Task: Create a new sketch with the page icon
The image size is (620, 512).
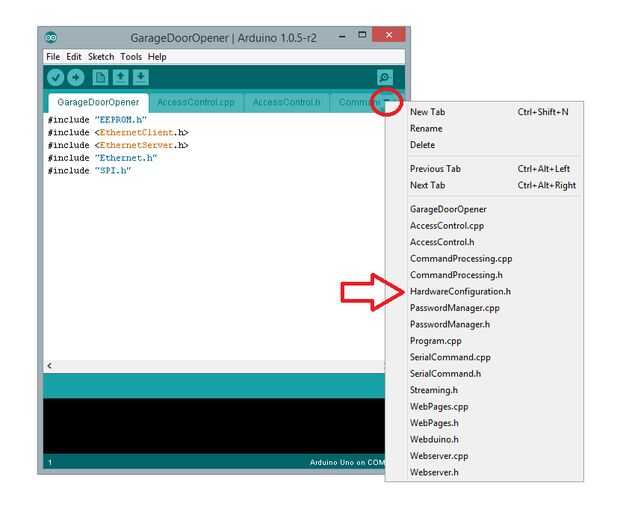Action: pos(100,77)
